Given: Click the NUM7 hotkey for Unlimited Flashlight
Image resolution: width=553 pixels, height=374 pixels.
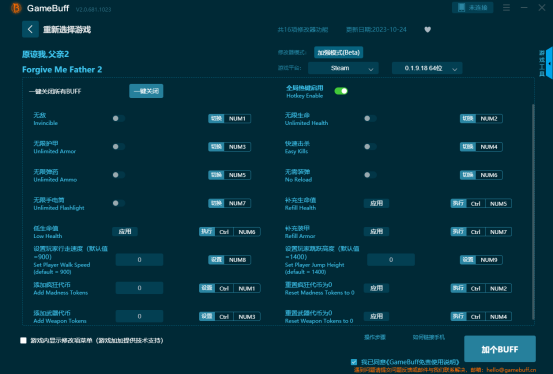Looking at the screenshot, I should [x=237, y=203].
